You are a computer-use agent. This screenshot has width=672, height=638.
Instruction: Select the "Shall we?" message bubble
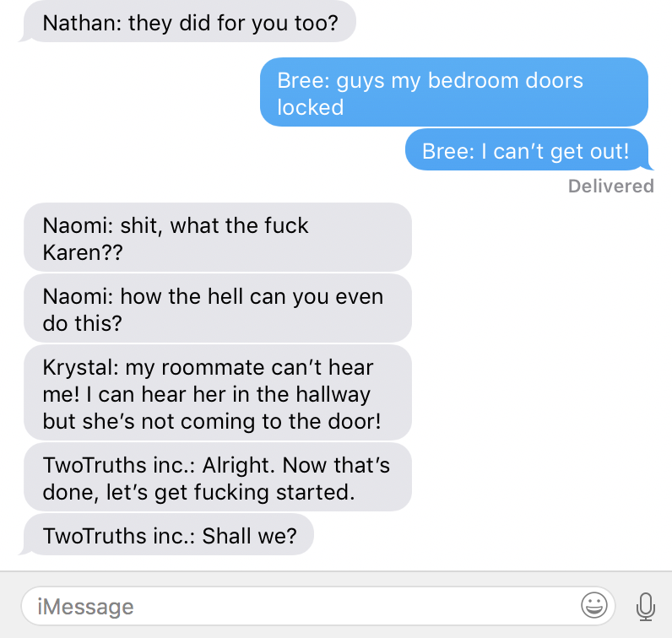pyautogui.click(x=169, y=535)
